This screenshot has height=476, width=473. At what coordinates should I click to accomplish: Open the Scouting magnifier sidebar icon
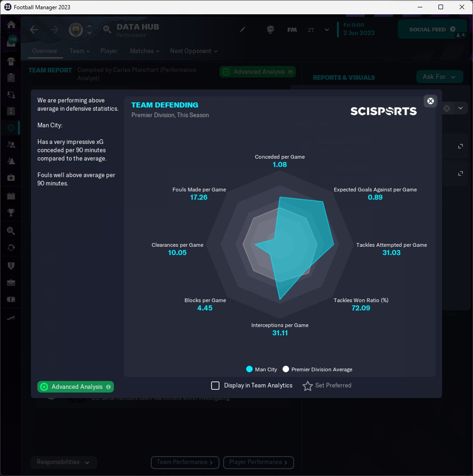point(11,231)
